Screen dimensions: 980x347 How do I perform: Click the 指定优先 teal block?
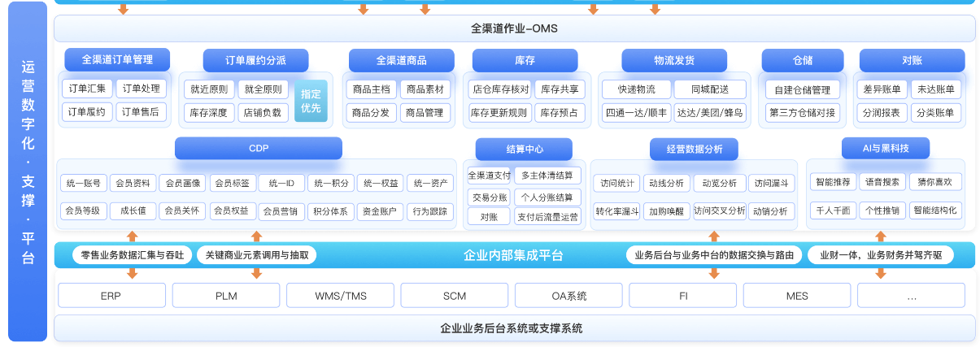pyautogui.click(x=311, y=101)
